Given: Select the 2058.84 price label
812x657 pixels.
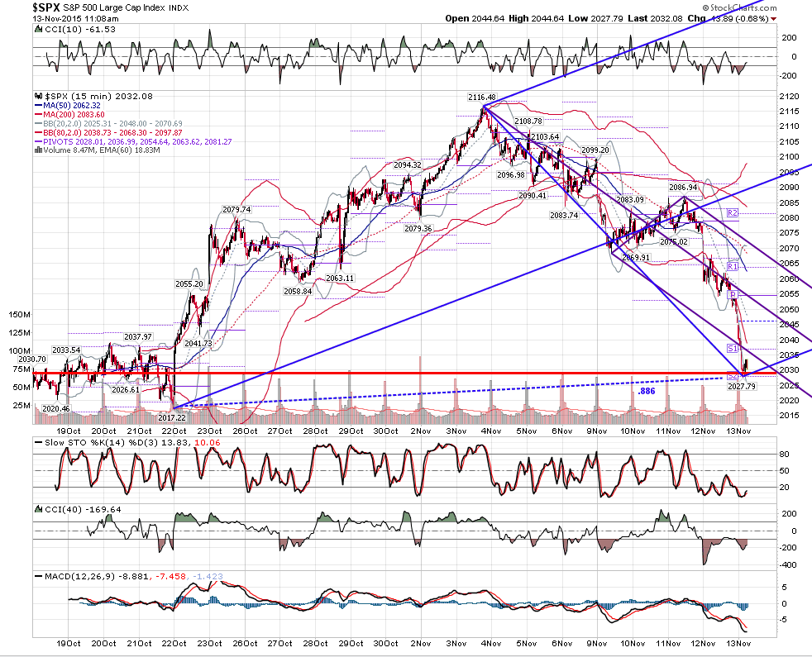Looking at the screenshot, I should point(298,292).
